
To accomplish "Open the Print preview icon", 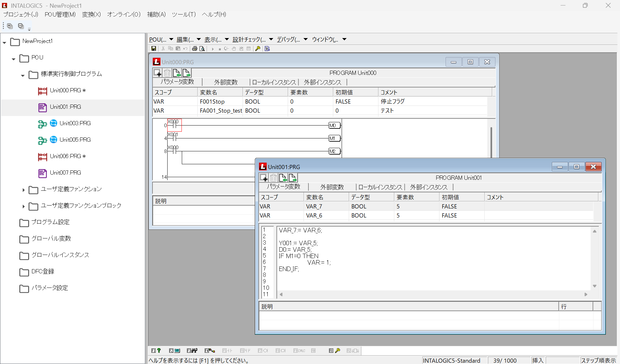I will 202,48.
